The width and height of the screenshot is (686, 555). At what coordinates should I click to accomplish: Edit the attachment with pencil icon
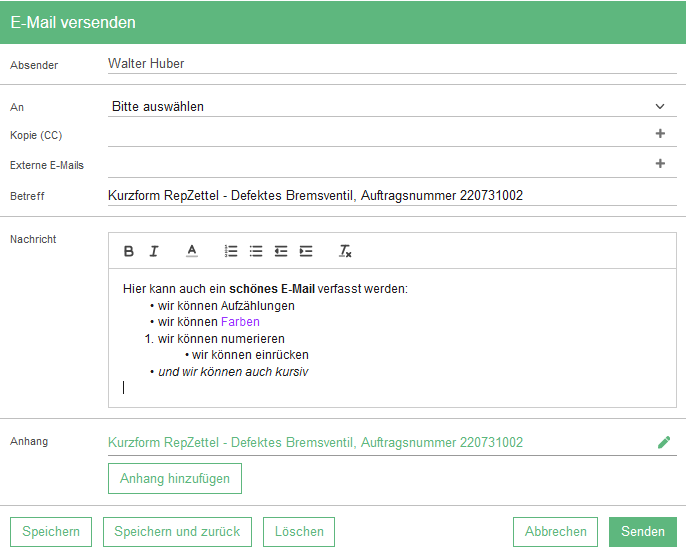pos(664,442)
